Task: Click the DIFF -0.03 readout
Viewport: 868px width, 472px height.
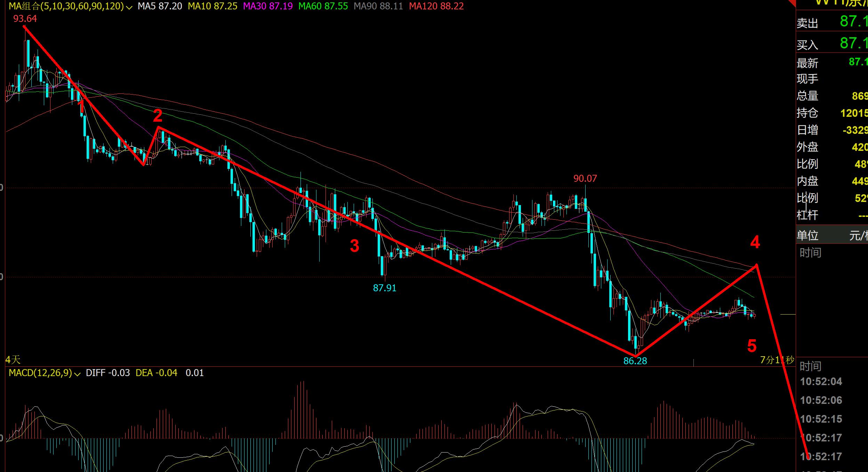Action: click(x=108, y=373)
